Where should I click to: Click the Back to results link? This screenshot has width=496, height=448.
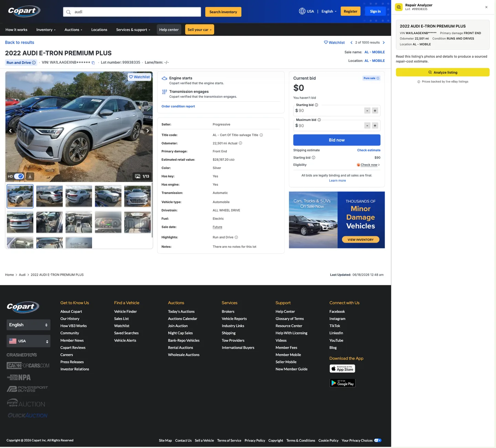click(20, 43)
